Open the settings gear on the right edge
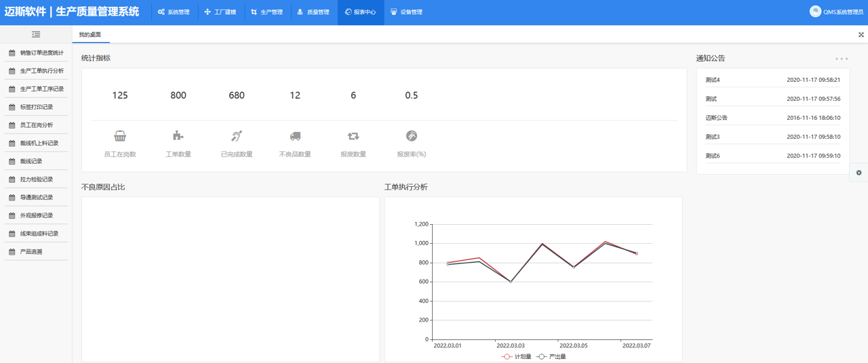 click(859, 173)
